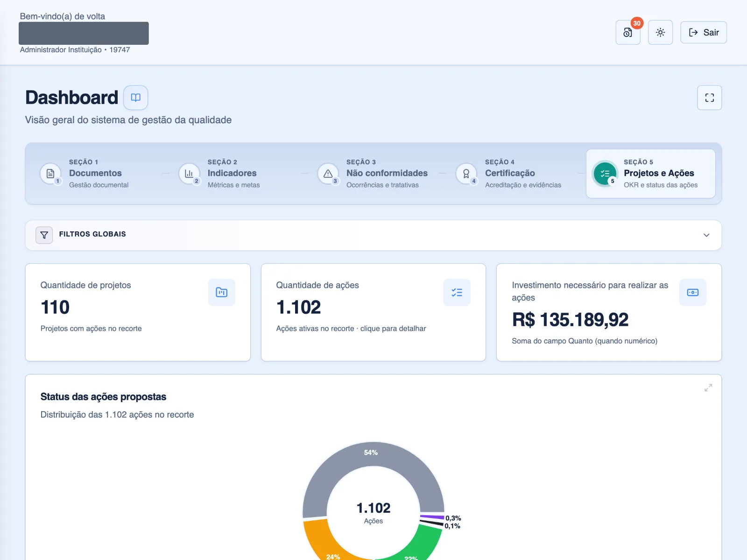Viewport: 747px width, 560px height.
Task: Click Distribuição das 1.102 ações subtitle
Action: pos(117,415)
